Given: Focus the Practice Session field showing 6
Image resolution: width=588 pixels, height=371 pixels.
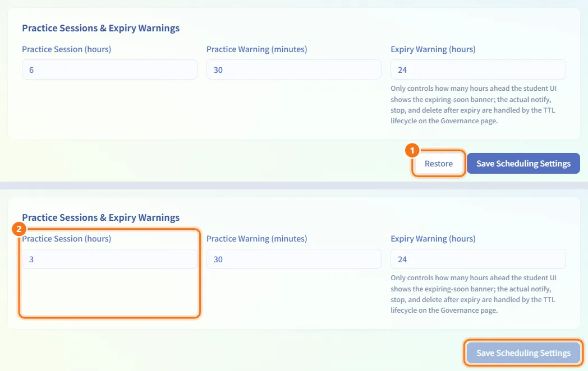Looking at the screenshot, I should tap(109, 69).
